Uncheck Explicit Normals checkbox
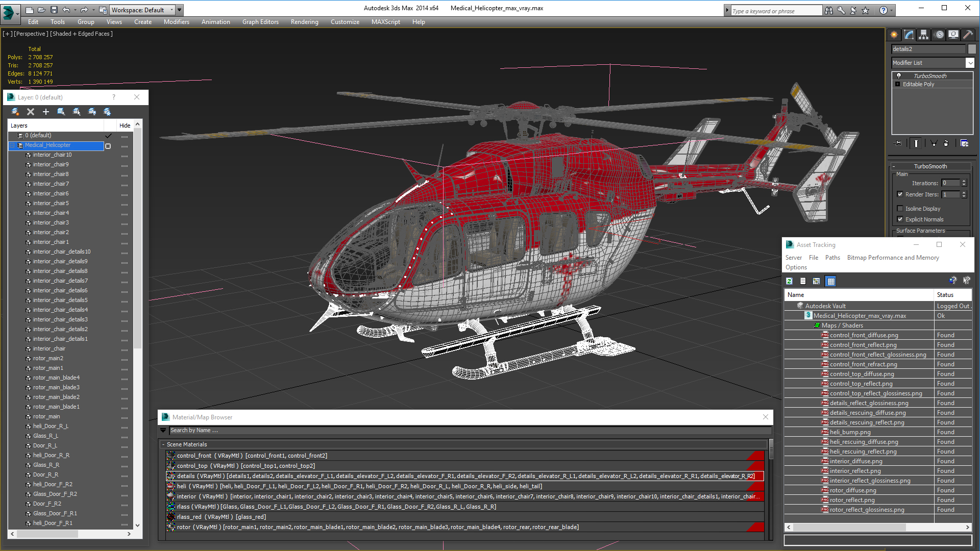This screenshot has height=551, width=980. (900, 219)
